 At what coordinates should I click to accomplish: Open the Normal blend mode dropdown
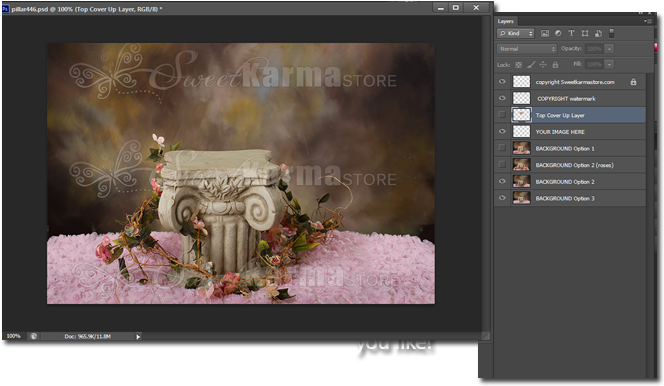[526, 49]
